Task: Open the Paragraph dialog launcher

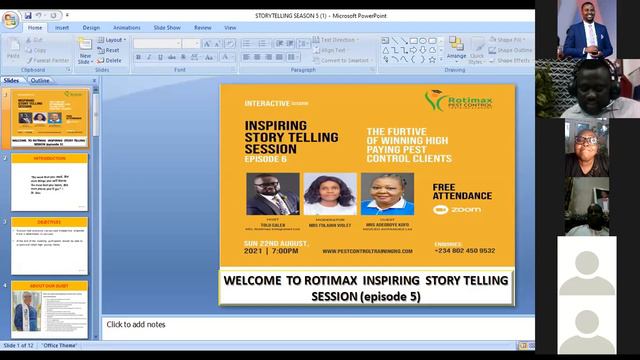Action: click(372, 70)
